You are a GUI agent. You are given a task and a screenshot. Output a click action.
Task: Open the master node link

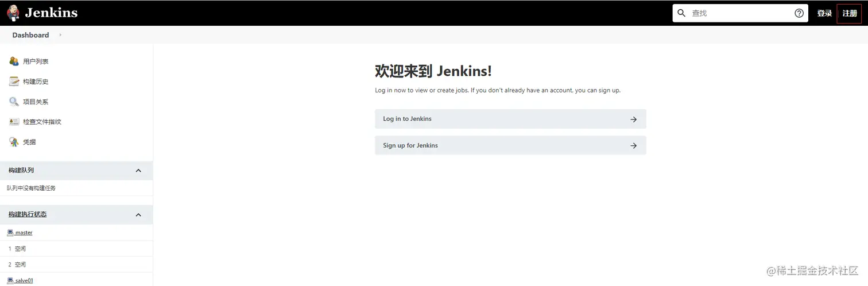click(x=24, y=233)
